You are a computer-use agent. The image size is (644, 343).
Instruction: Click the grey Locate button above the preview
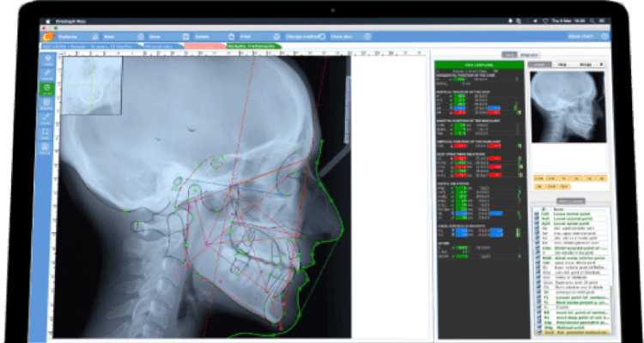[539, 65]
